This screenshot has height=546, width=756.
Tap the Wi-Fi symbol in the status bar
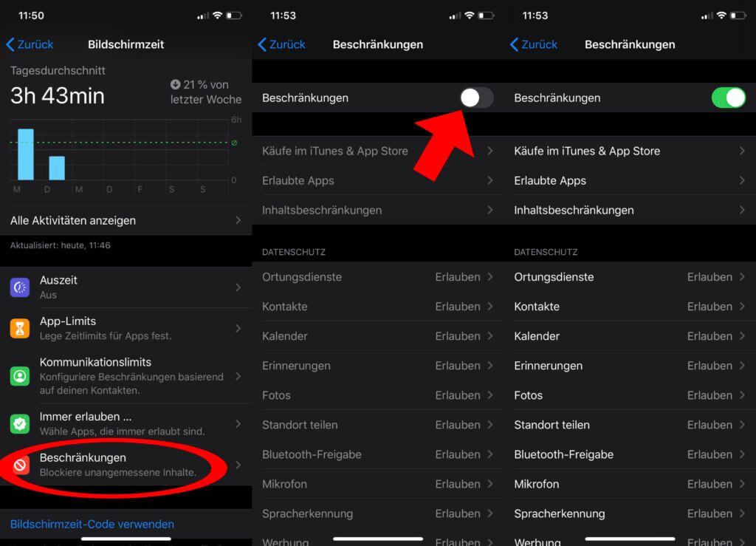[216, 13]
